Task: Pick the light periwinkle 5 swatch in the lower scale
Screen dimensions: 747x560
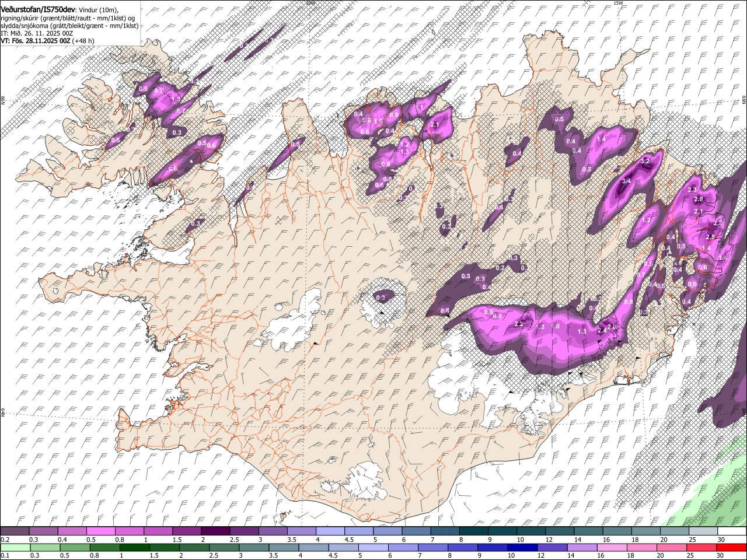Action: [x=373, y=547]
